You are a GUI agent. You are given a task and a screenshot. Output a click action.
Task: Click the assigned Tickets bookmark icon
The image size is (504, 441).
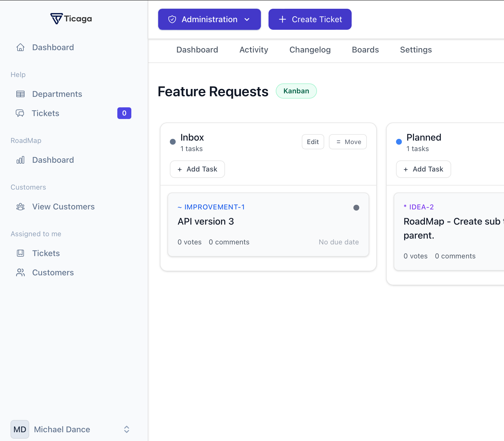[20, 253]
